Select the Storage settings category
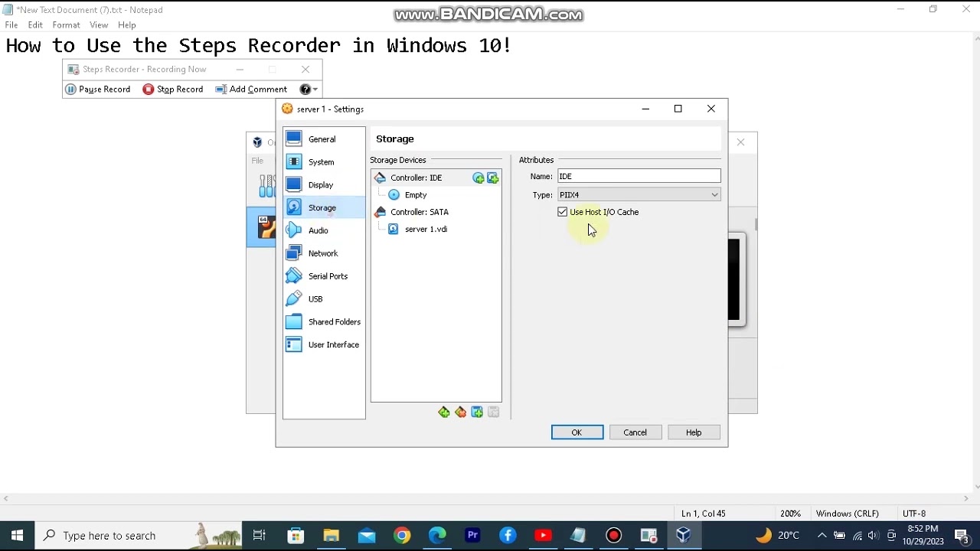This screenshot has width=980, height=551. 324,207
